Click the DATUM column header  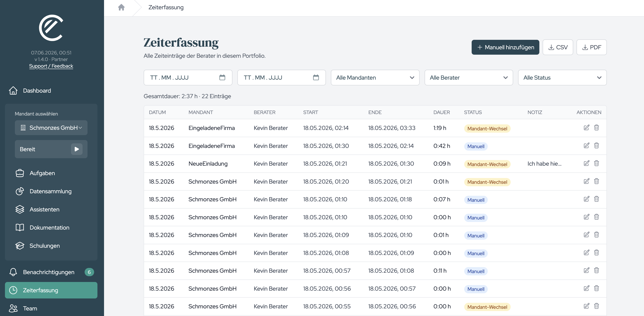[157, 112]
